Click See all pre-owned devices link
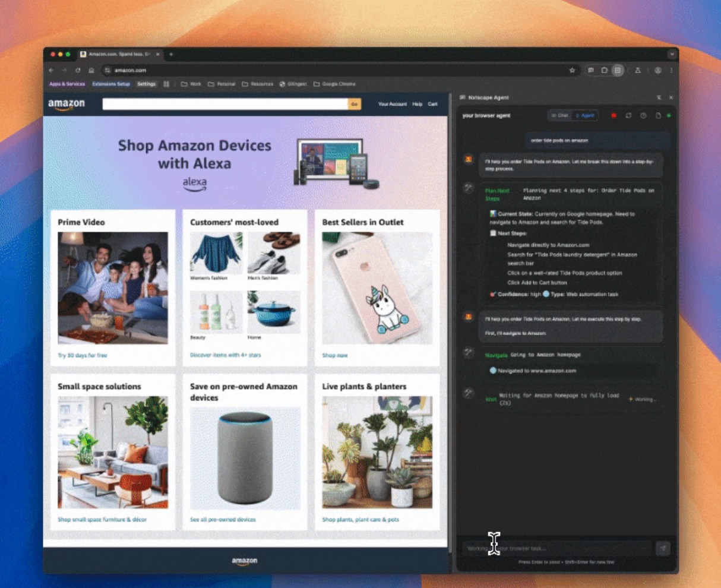Screen dimensions: 721x588 tap(223, 519)
